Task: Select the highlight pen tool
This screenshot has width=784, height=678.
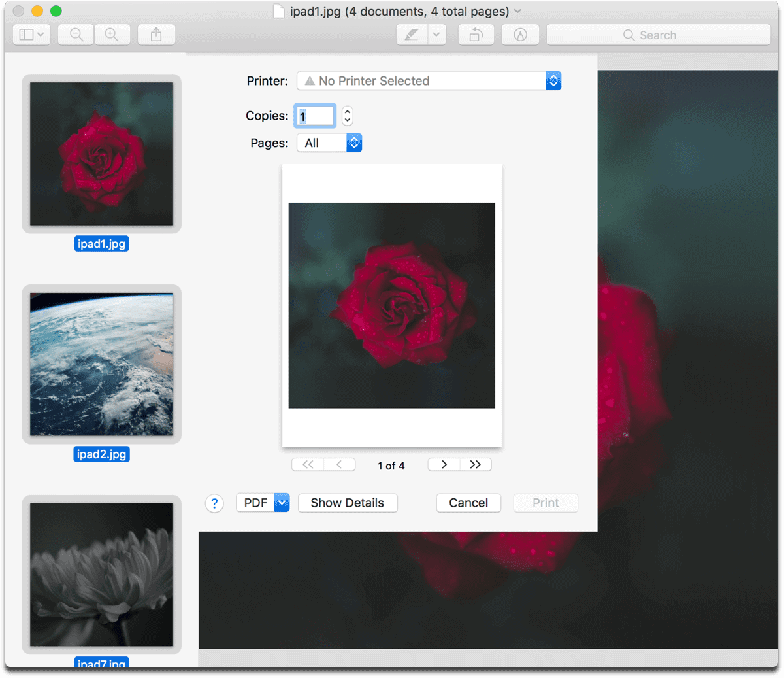Action: tap(412, 35)
